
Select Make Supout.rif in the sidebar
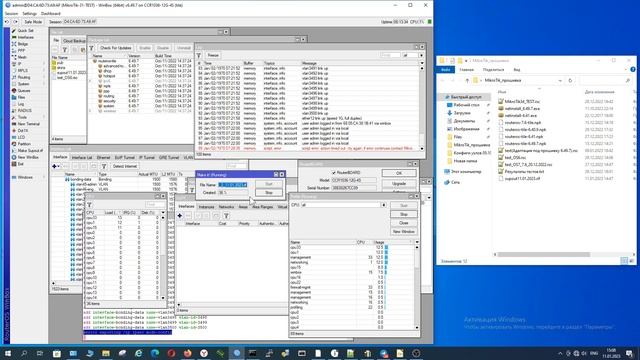pyautogui.click(x=30, y=151)
